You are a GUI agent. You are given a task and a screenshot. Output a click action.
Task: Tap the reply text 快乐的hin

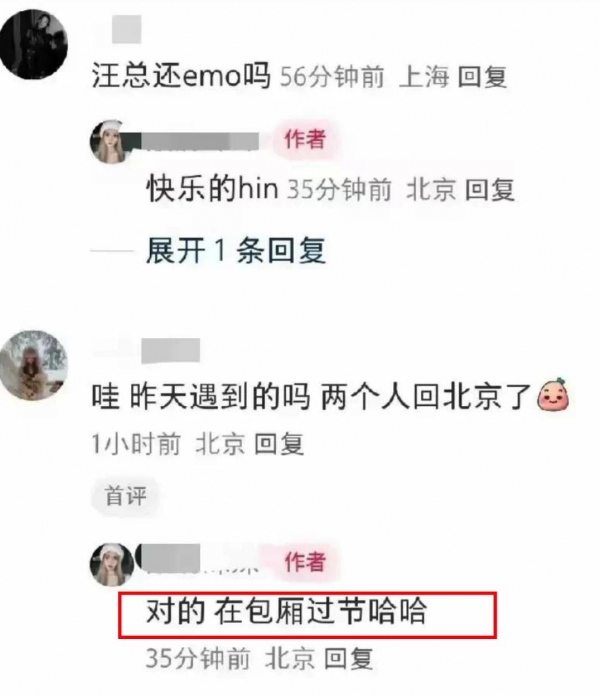(213, 189)
